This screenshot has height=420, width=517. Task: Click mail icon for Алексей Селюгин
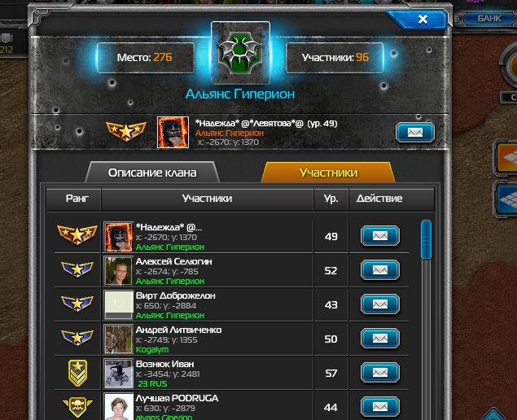click(x=380, y=270)
